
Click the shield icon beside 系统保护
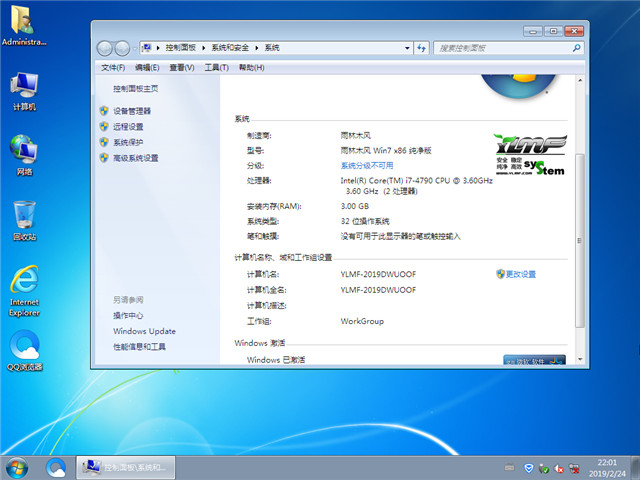click(x=104, y=142)
